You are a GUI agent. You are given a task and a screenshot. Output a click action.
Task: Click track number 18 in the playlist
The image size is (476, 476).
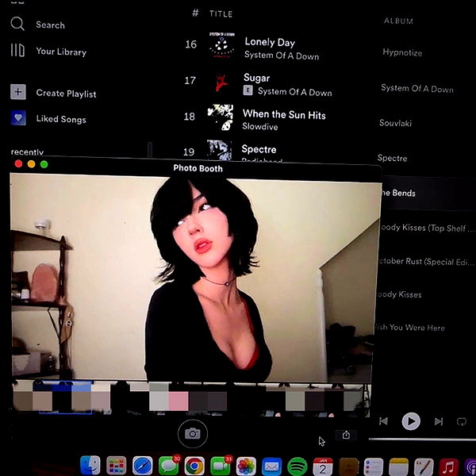(190, 117)
